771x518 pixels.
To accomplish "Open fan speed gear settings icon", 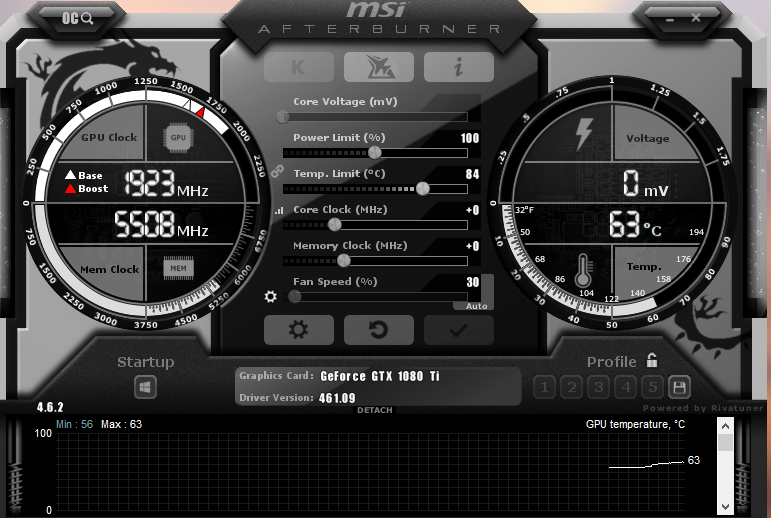I will click(270, 296).
